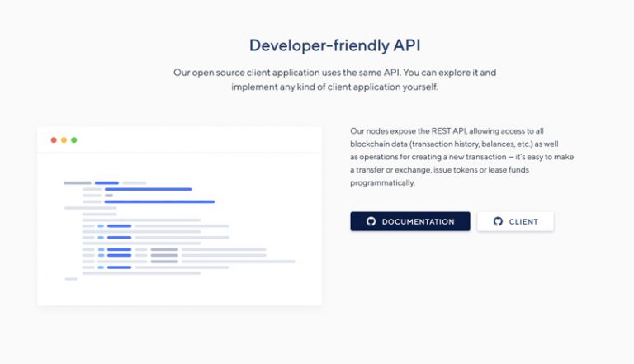This screenshot has width=634, height=364.
Task: Click the empty white area below the code lines
Action: (179, 292)
